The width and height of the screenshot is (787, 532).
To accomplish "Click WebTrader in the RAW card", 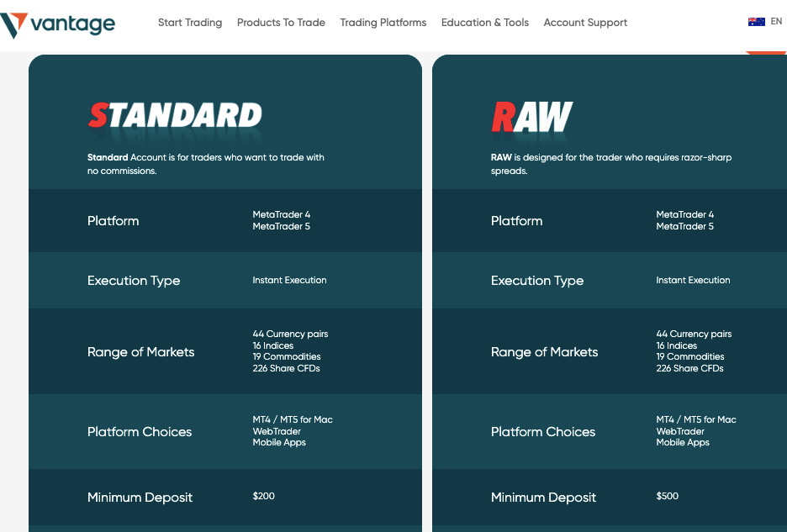I will pos(680,431).
